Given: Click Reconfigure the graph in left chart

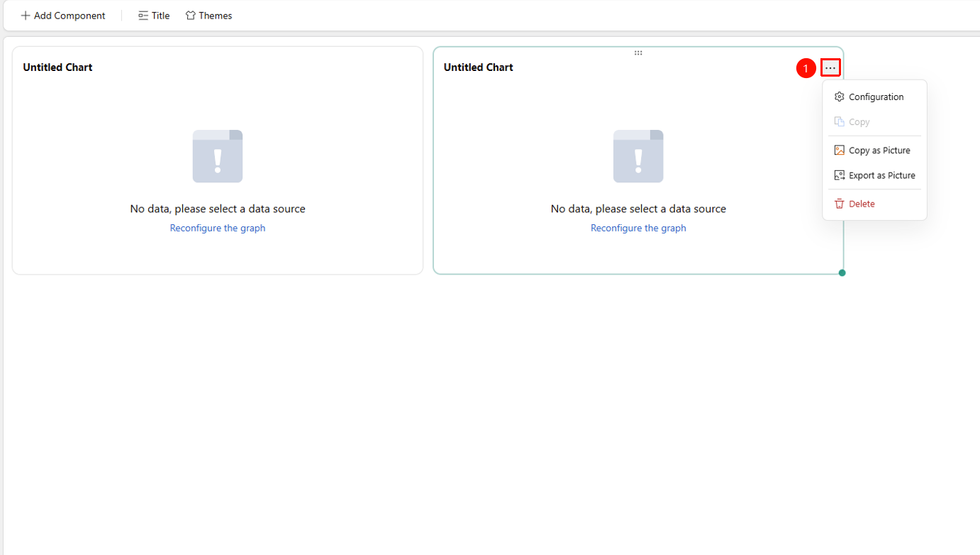Looking at the screenshot, I should [x=218, y=228].
